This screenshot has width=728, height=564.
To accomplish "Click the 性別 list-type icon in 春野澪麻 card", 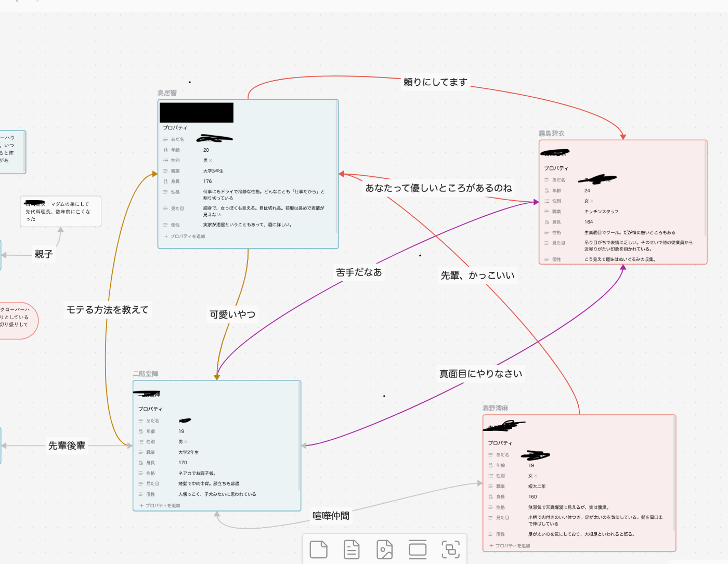I will [x=491, y=476].
